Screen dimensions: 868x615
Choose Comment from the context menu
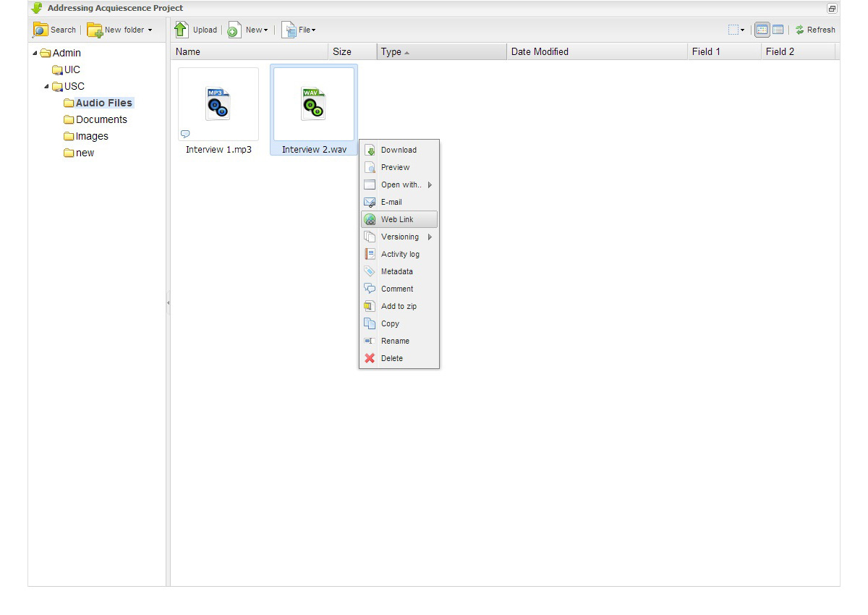pyautogui.click(x=399, y=289)
